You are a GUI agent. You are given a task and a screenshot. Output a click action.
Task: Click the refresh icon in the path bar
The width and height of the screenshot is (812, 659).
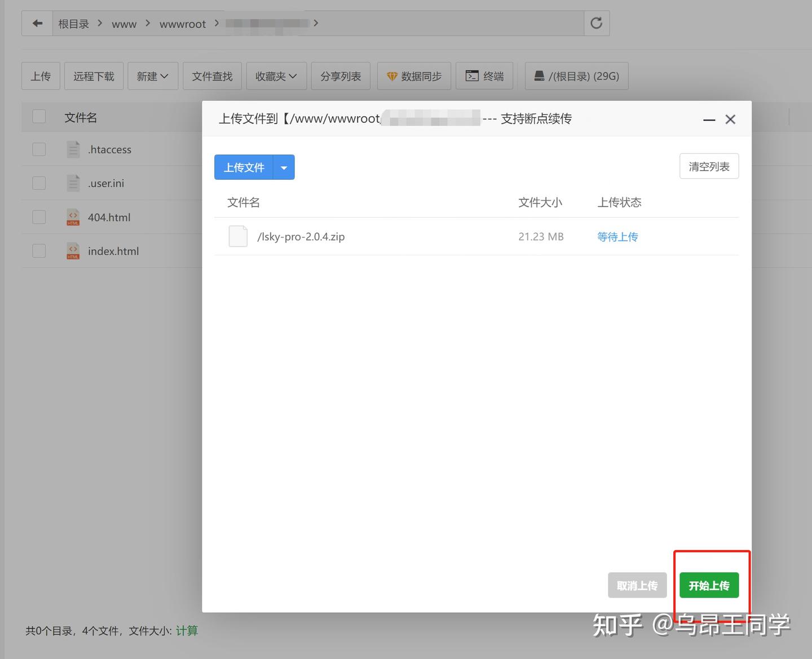[x=596, y=23]
